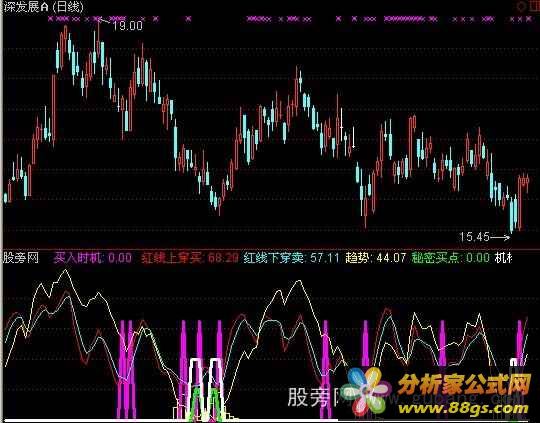
Task: Click the 趋势 44.07 label
Action: [376, 258]
